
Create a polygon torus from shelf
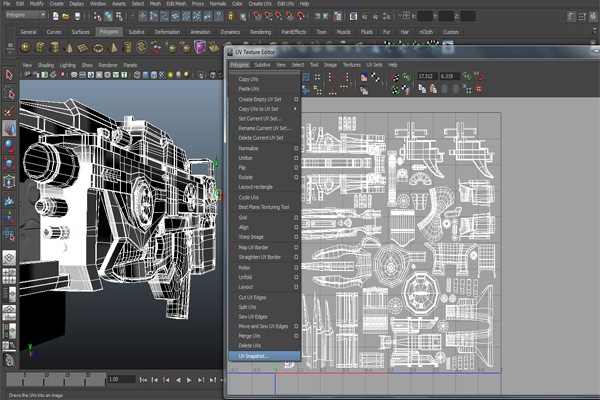98,47
